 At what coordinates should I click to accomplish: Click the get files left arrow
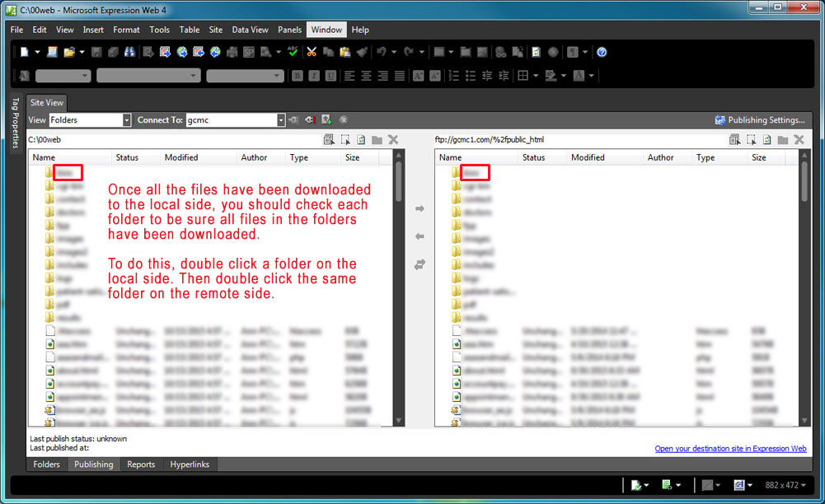point(420,236)
